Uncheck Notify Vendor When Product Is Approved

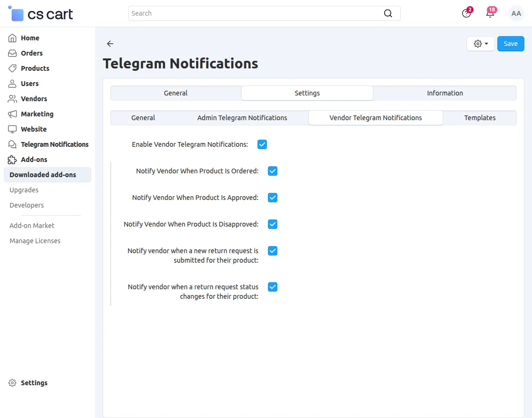point(273,198)
